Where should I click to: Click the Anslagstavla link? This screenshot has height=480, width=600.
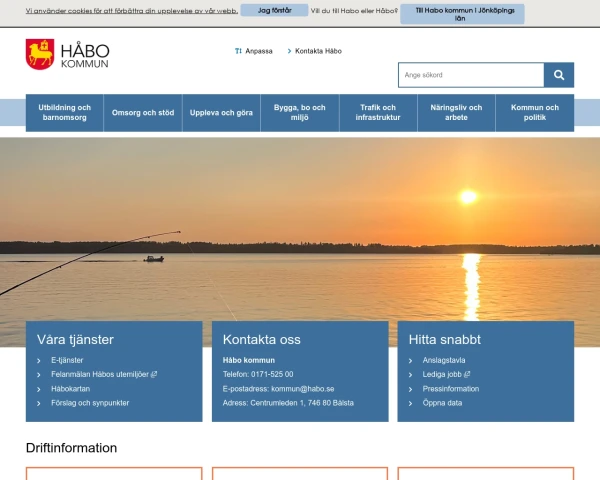(x=443, y=360)
